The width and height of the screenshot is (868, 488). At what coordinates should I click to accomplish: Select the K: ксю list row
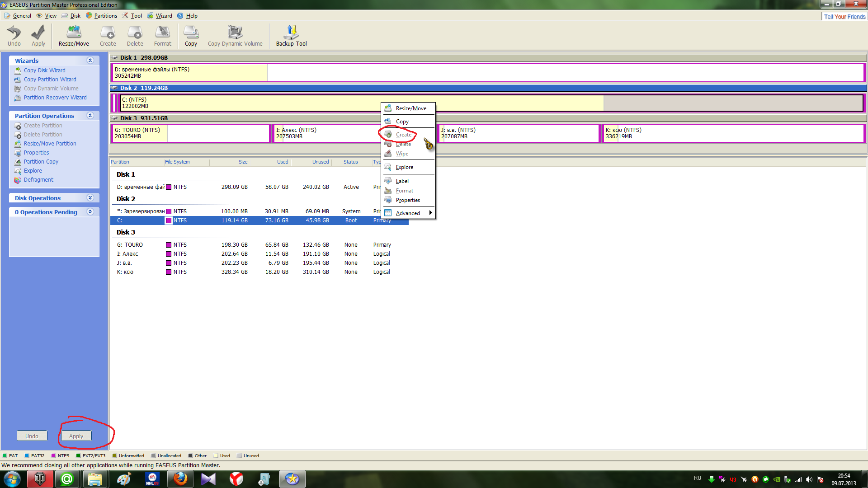pos(259,272)
